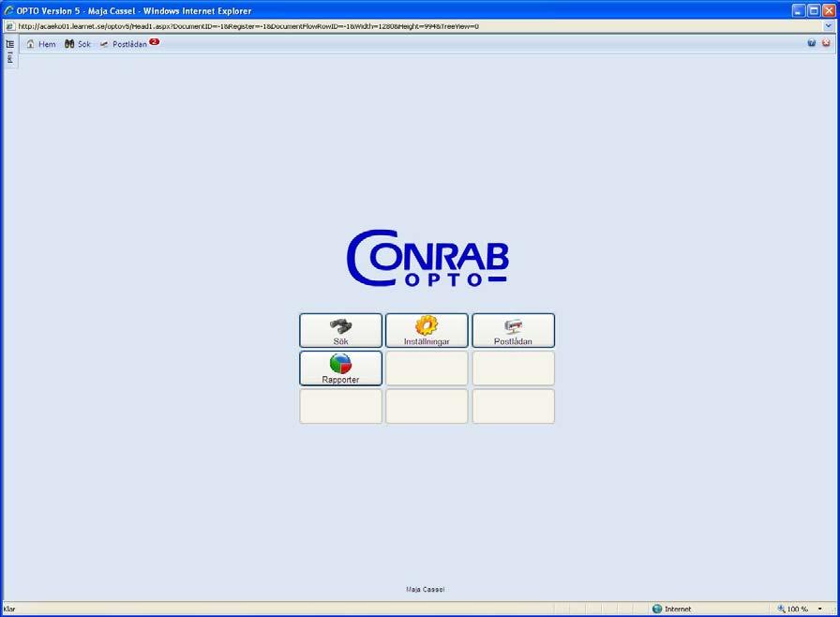The width and height of the screenshot is (840, 617).
Task: Open the Rapporter pie chart tile
Action: pos(340,369)
